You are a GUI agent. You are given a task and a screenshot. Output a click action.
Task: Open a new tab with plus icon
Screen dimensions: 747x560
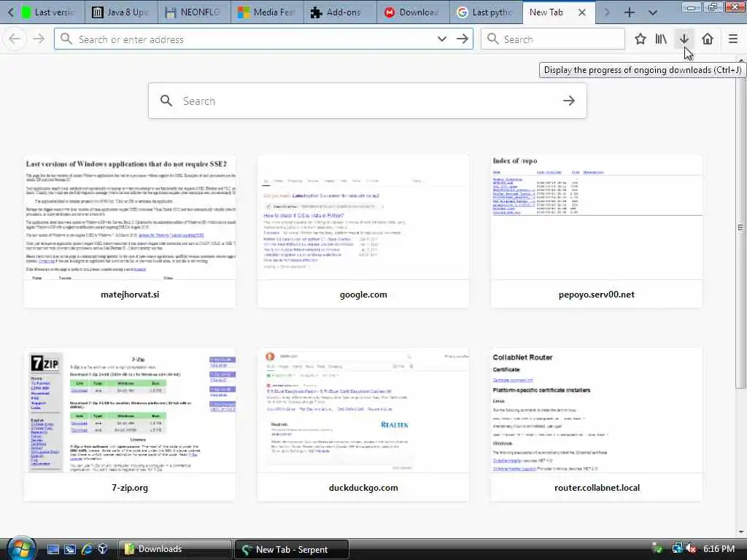click(630, 12)
